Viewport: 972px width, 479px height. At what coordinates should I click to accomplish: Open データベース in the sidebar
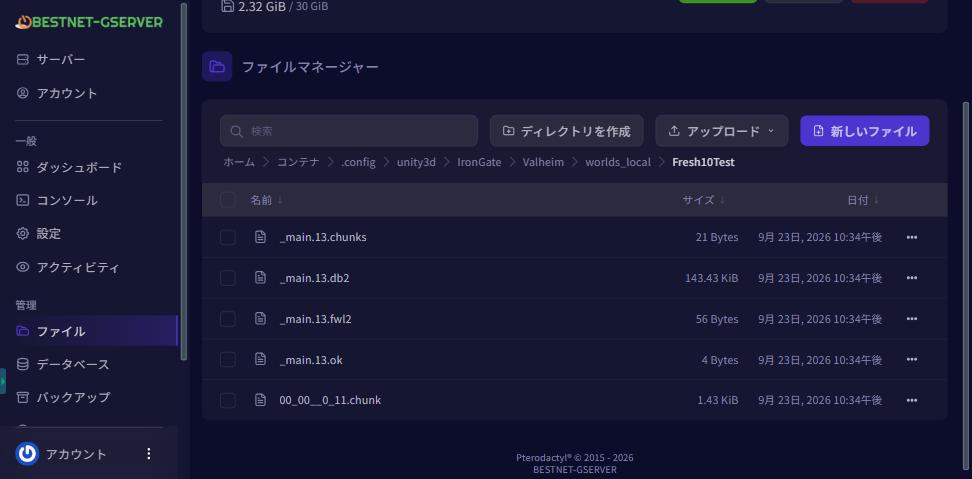pyautogui.click(x=63, y=364)
